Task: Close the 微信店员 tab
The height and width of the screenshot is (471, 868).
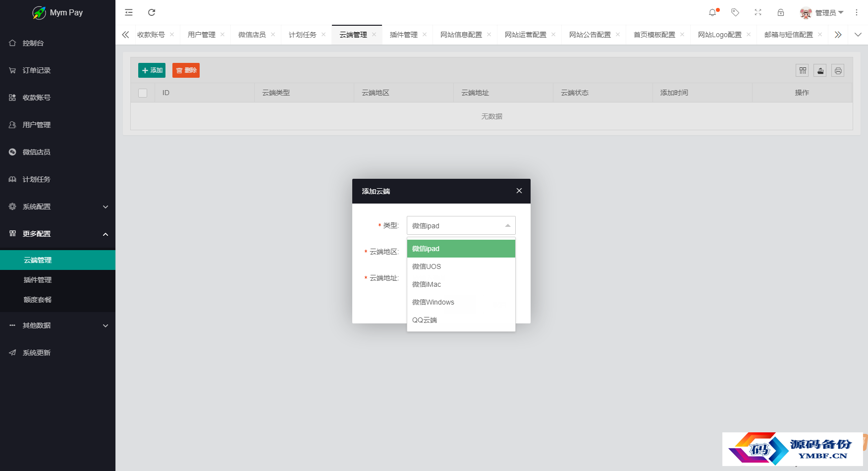Action: 273,35
